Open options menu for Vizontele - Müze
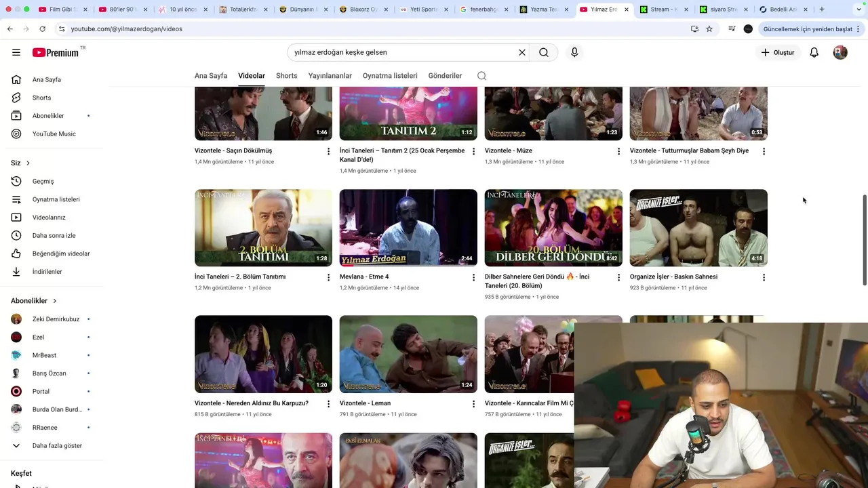The width and height of the screenshot is (868, 488). pos(618,151)
